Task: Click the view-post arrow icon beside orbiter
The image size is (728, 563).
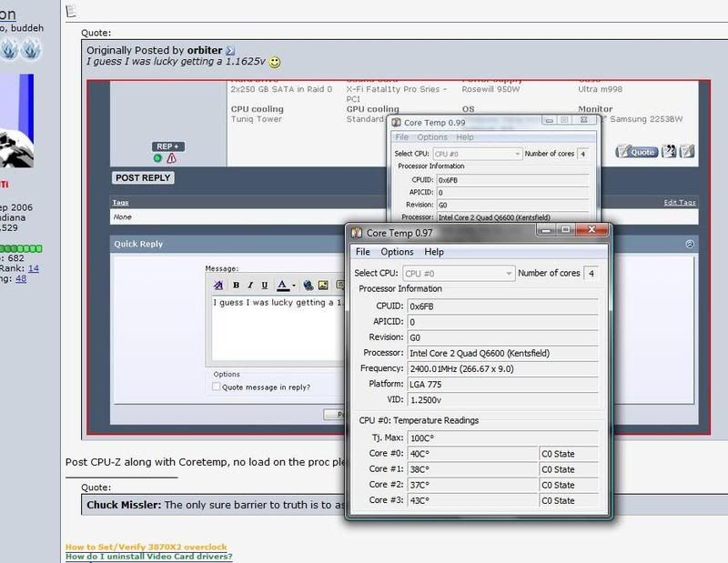Action: pyautogui.click(x=230, y=51)
